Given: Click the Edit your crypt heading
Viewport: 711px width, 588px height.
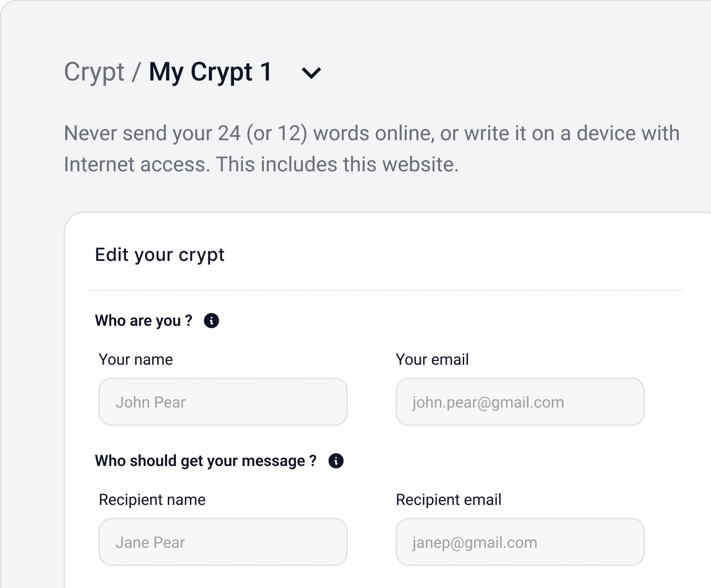Looking at the screenshot, I should click(160, 255).
